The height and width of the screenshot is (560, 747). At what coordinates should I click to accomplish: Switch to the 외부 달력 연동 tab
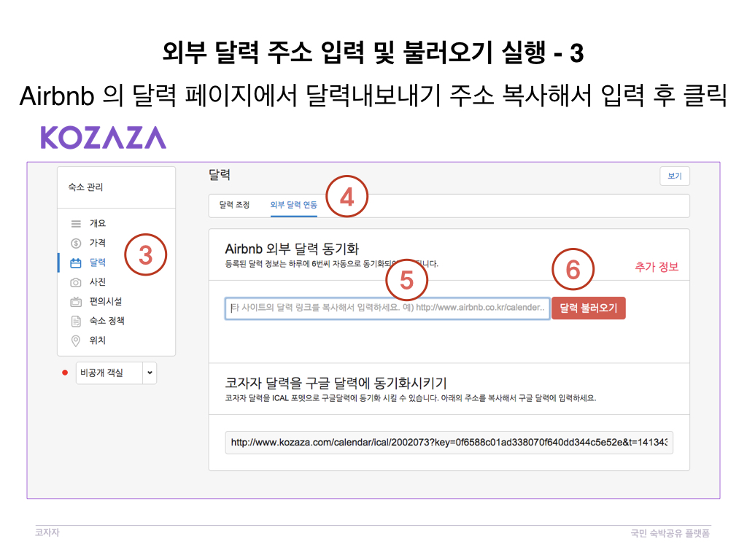point(293,205)
